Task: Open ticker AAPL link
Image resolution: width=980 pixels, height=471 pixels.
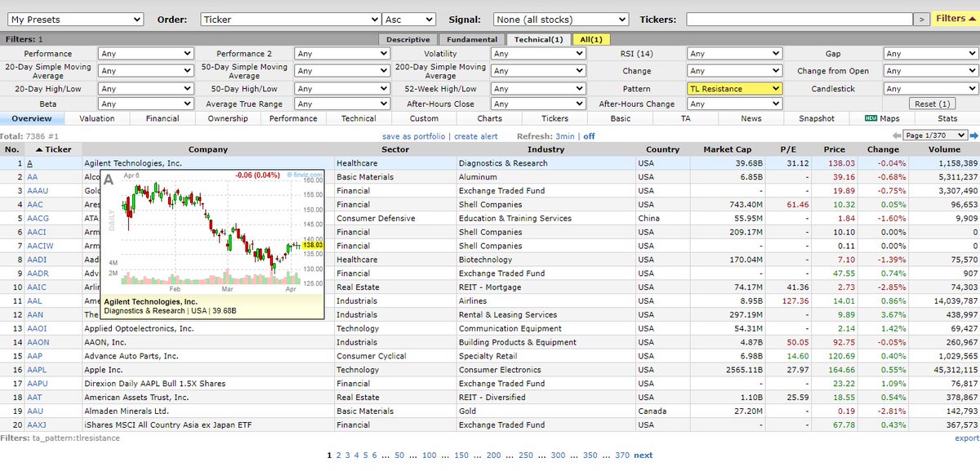Action: click(36, 370)
